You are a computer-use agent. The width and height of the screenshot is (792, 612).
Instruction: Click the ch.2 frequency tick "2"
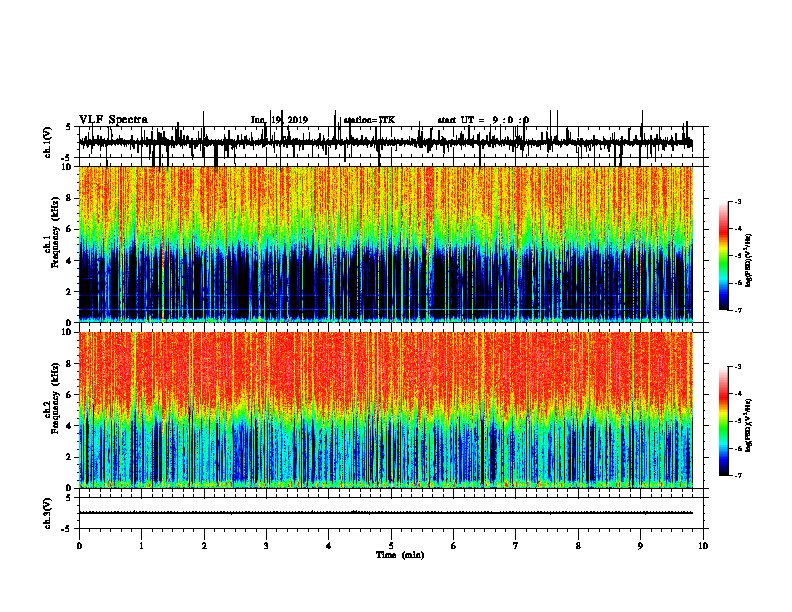(70, 457)
